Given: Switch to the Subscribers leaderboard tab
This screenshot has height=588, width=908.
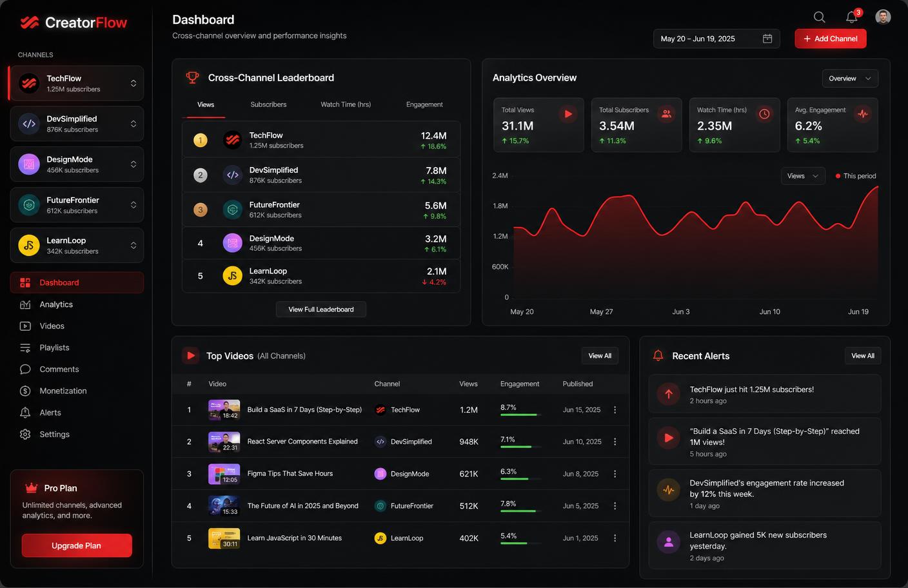Looking at the screenshot, I should (x=268, y=104).
